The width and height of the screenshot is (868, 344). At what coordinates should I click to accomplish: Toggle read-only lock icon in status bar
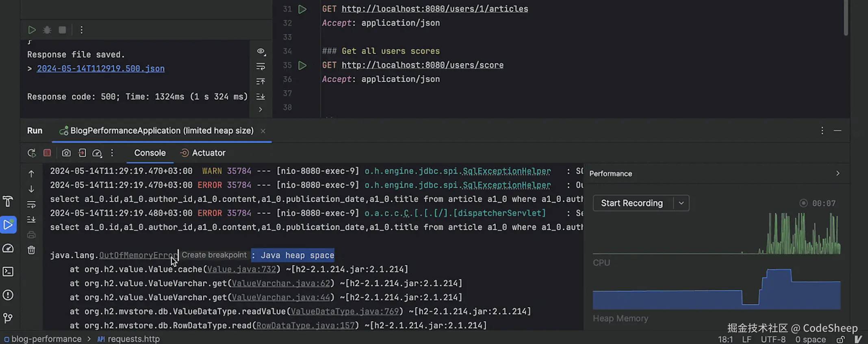point(841,339)
